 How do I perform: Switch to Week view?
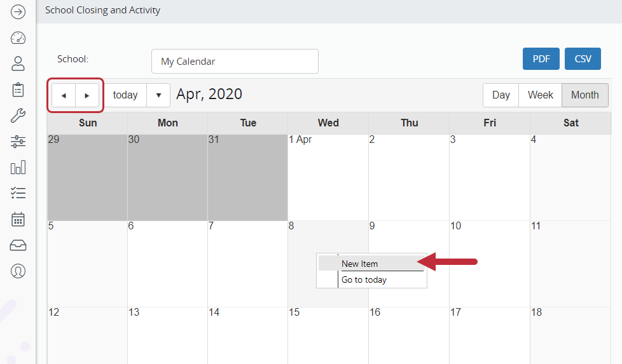pos(541,95)
